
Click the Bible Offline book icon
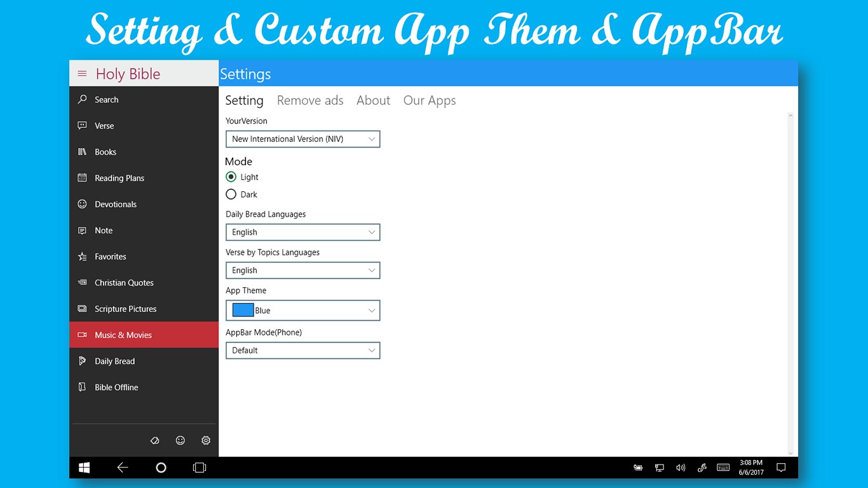tap(82, 387)
